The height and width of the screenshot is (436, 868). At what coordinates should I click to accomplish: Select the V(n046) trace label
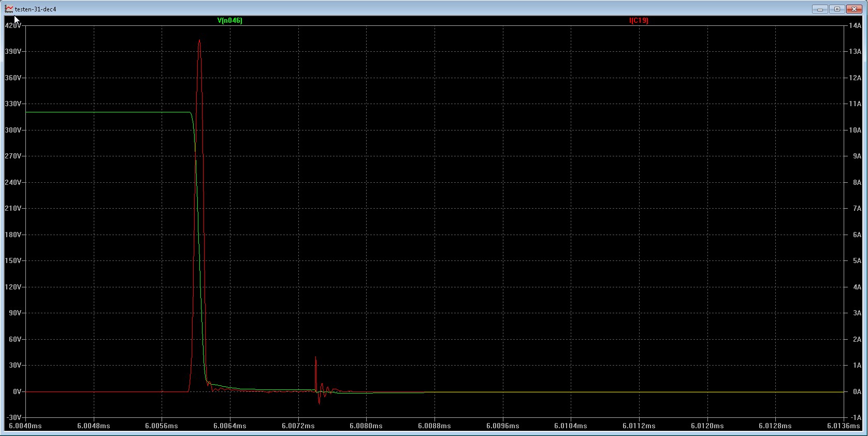coord(230,21)
